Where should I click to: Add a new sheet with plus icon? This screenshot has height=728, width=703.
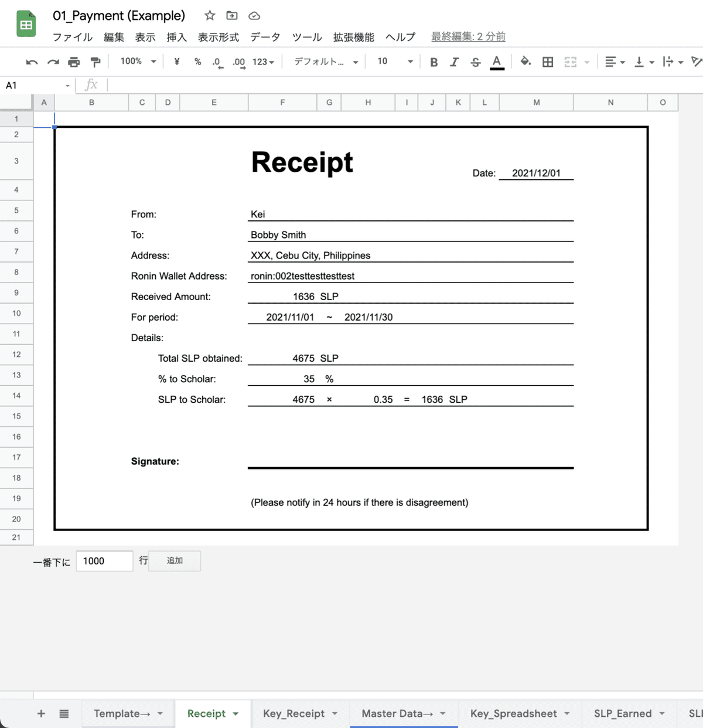(x=41, y=713)
